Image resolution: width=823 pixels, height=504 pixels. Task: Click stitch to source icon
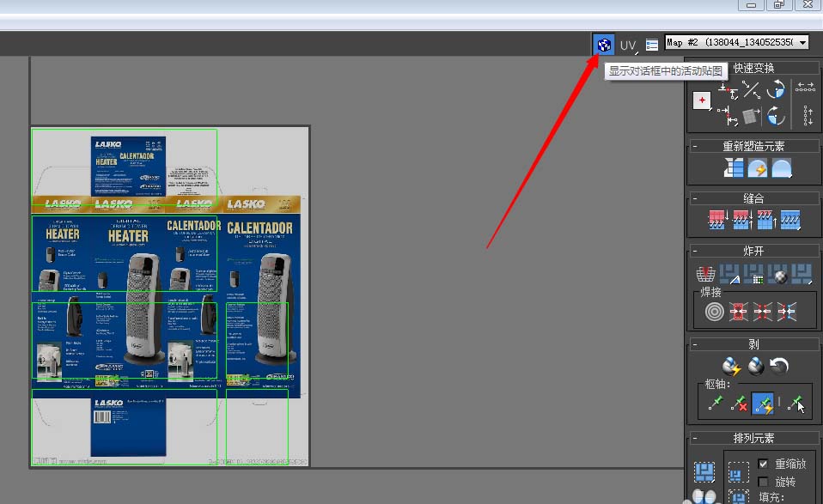[x=766, y=220]
